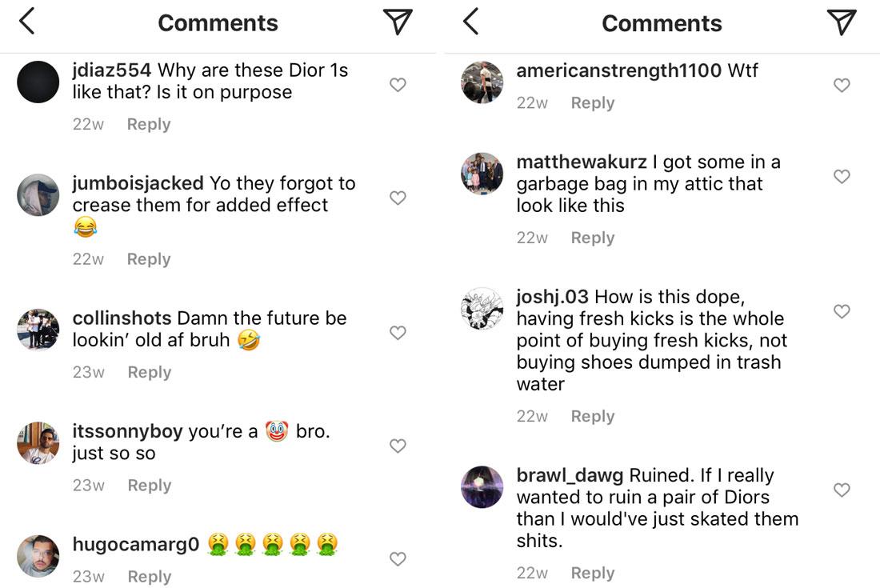
Task: View joshj.03's profile avatar
Action: [482, 309]
